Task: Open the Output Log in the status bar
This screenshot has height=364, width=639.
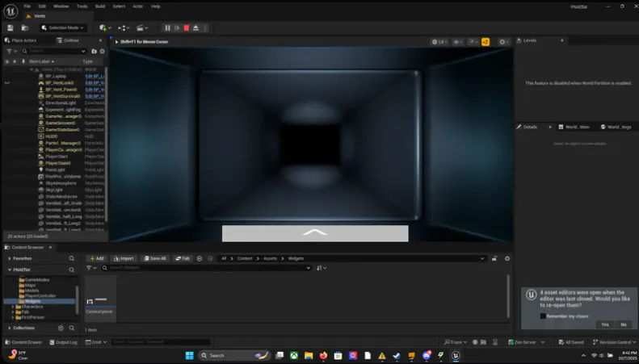Action: (x=63, y=342)
